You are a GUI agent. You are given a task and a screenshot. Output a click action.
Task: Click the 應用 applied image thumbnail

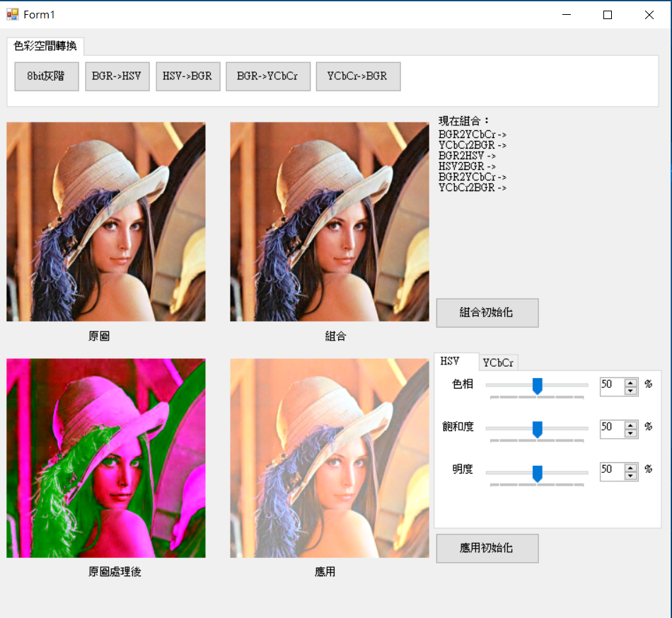(x=330, y=458)
